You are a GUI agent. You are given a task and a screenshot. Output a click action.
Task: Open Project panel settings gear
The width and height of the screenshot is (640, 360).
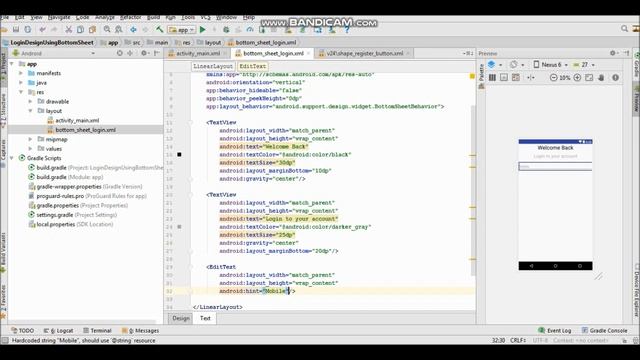click(144, 53)
